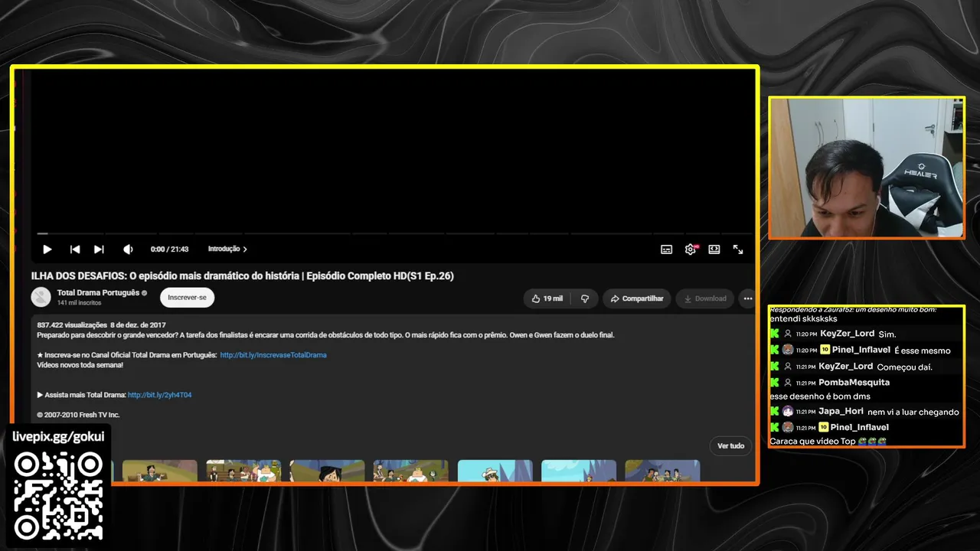Open the player settings gear

[x=691, y=249]
